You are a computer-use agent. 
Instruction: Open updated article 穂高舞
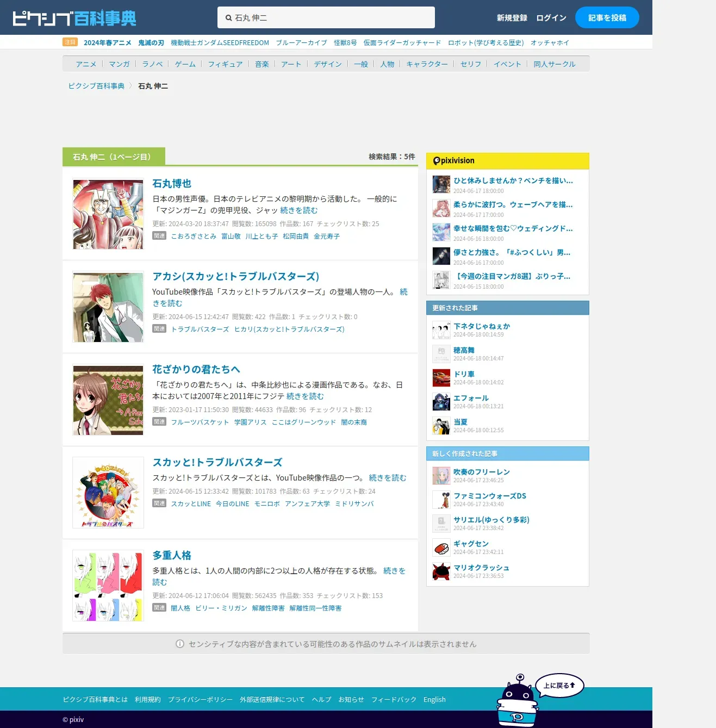point(464,350)
